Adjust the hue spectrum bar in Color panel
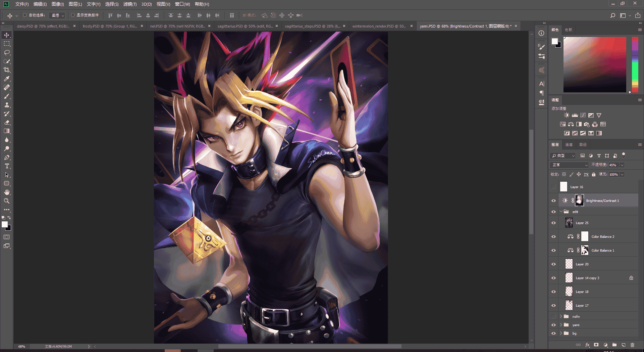 [x=635, y=64]
